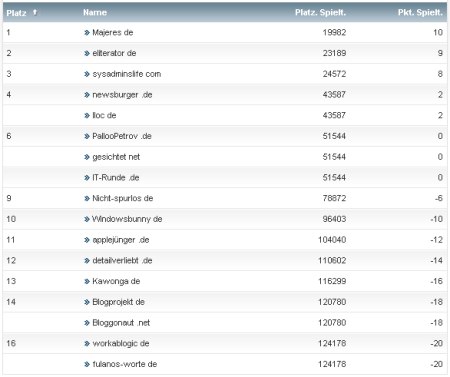Click the arrow icon beside Kawonga de
Screen dimensions: 450x377
[x=87, y=281]
